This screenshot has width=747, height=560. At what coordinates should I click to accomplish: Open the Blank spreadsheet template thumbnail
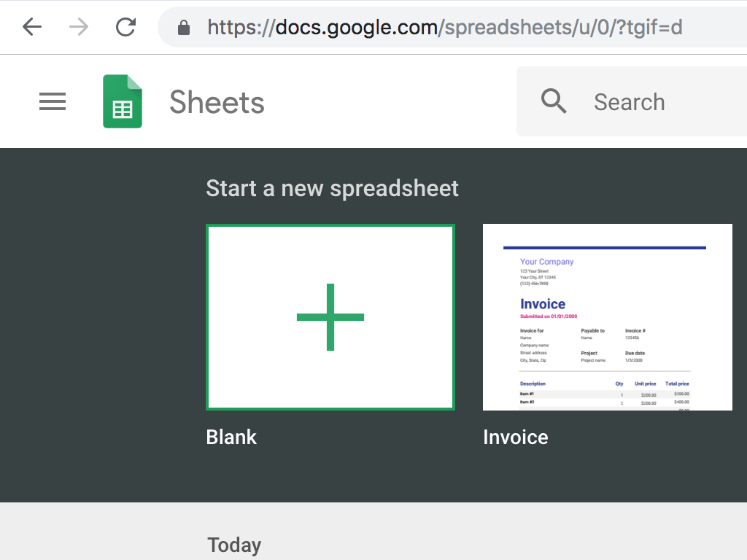tap(330, 317)
